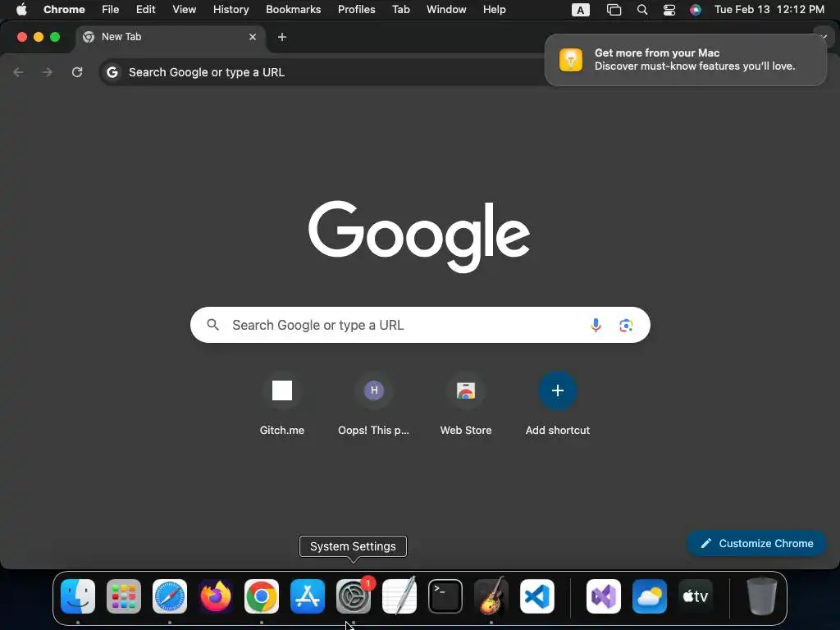The height and width of the screenshot is (630, 840).
Task: Open the Bookmarks menu
Action: 293,10
